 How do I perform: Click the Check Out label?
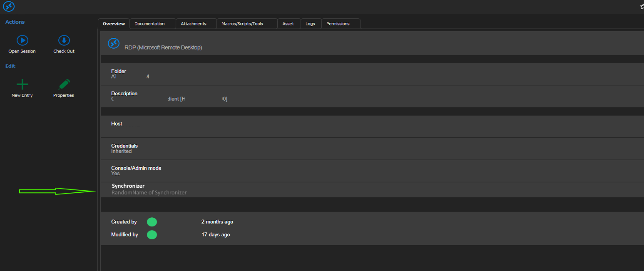64,51
